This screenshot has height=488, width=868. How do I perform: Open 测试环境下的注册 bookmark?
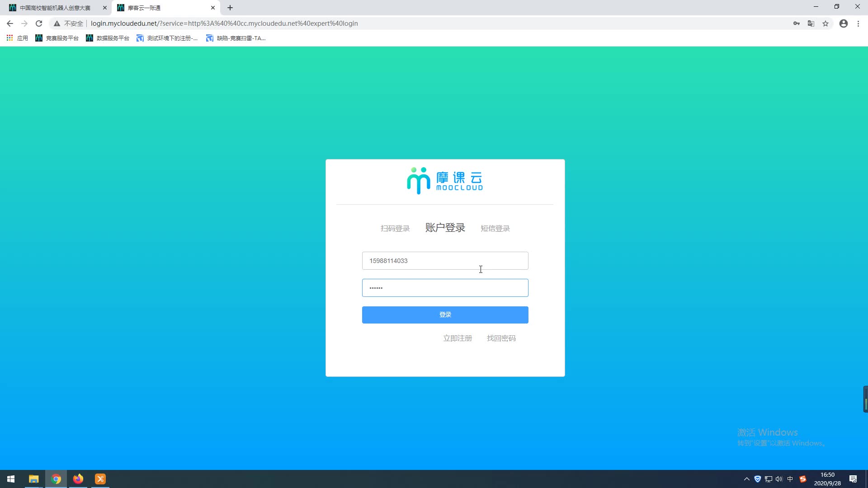167,38
